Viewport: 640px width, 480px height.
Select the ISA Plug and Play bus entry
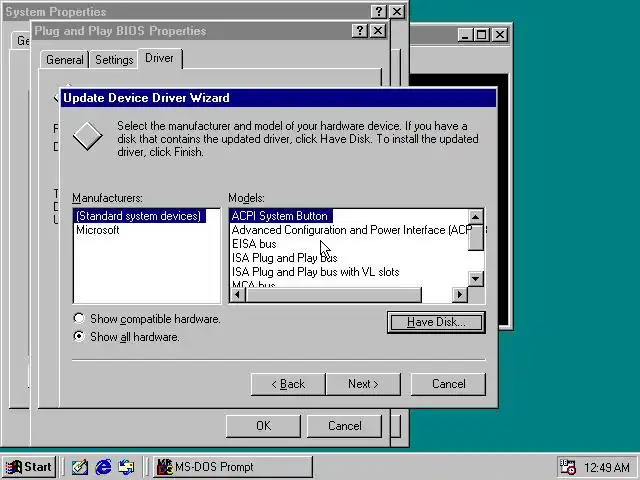284,258
